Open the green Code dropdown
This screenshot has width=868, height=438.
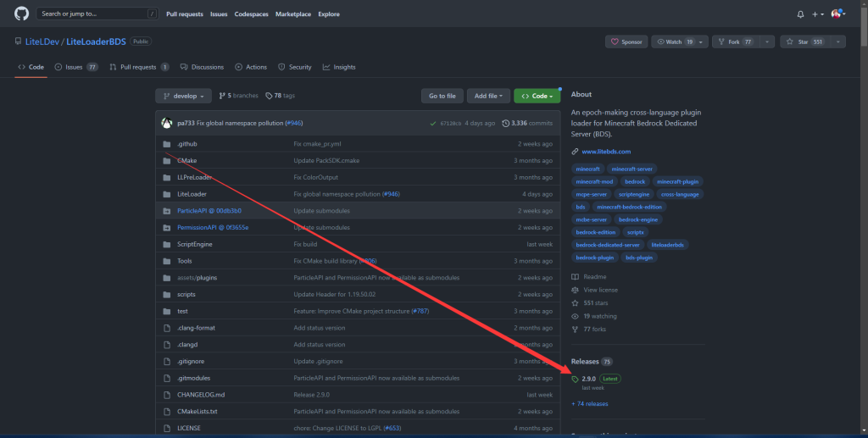click(x=537, y=96)
